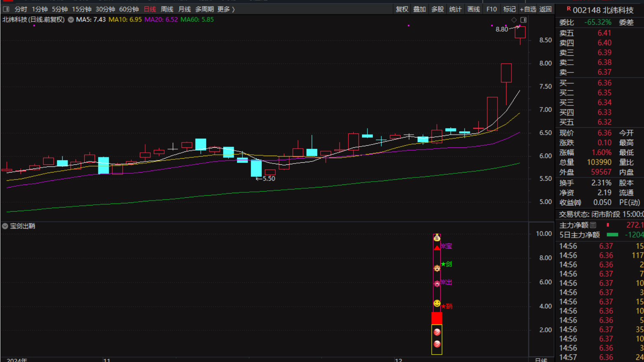644x362 pixels.
Task: Open the 画线 drawing tools
Action: [x=473, y=9]
